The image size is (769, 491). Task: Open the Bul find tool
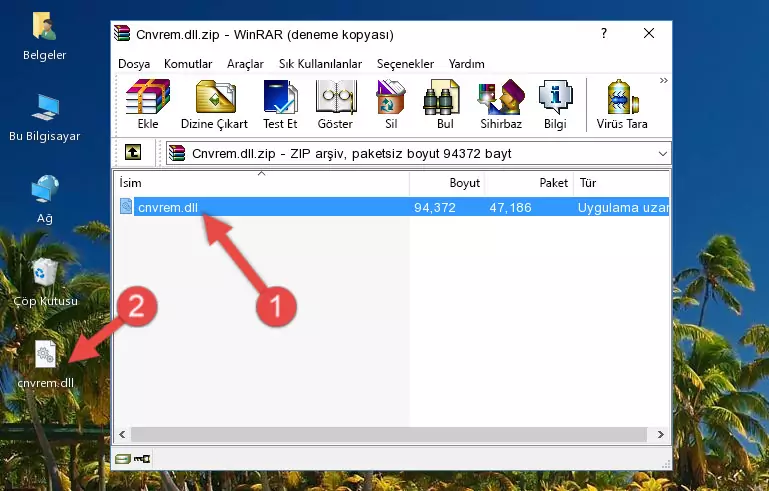coord(445,104)
